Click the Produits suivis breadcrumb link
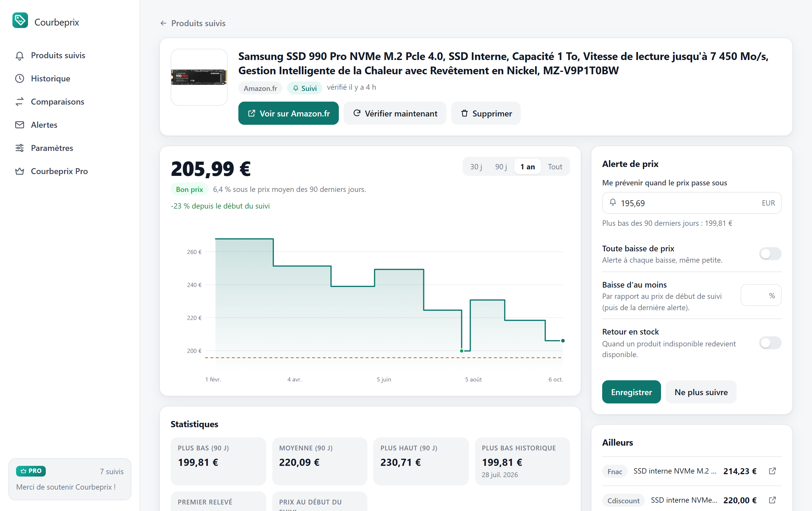The height and width of the screenshot is (511, 812). pos(198,23)
